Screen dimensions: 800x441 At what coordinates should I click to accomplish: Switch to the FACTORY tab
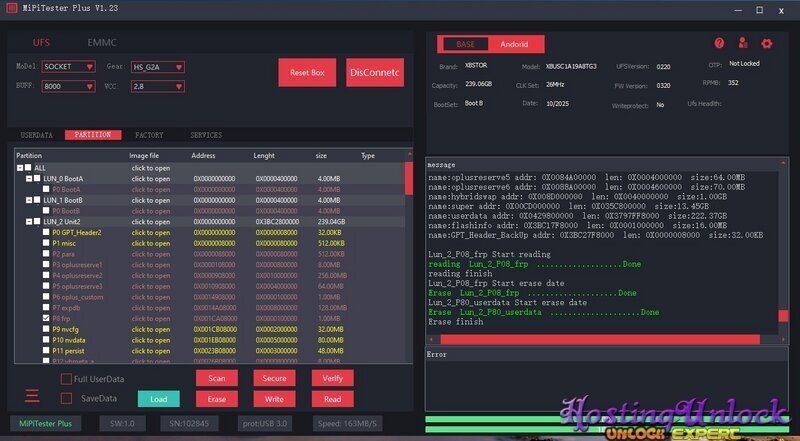pos(149,135)
